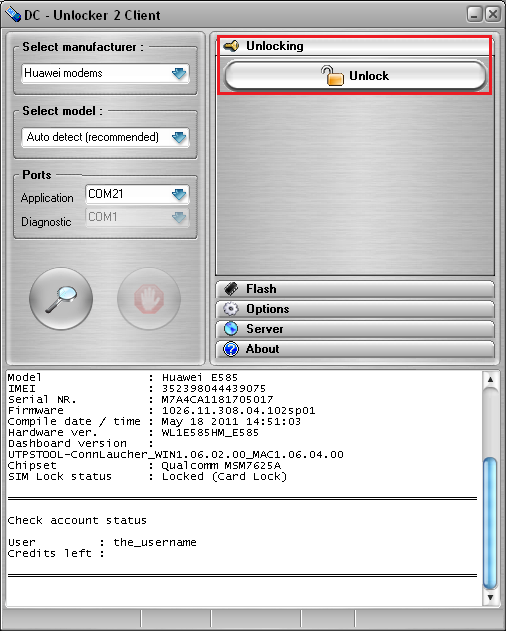Minimize the DC-Unlocker window
Image resolution: width=506 pixels, height=631 pixels.
click(475, 14)
